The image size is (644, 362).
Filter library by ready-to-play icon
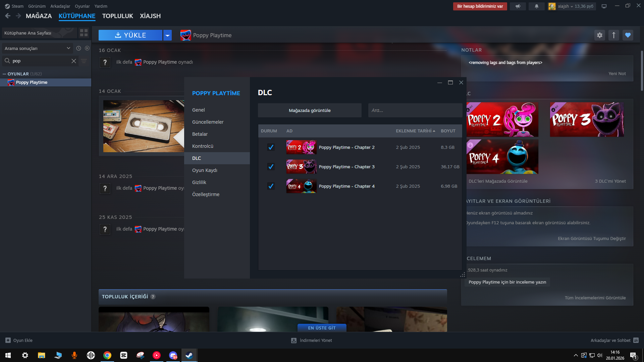coord(87,48)
